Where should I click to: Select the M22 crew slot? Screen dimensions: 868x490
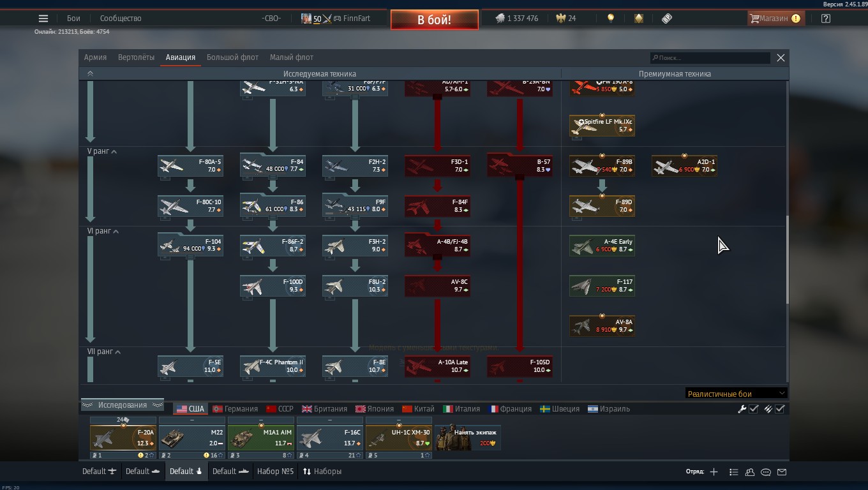[192, 438]
